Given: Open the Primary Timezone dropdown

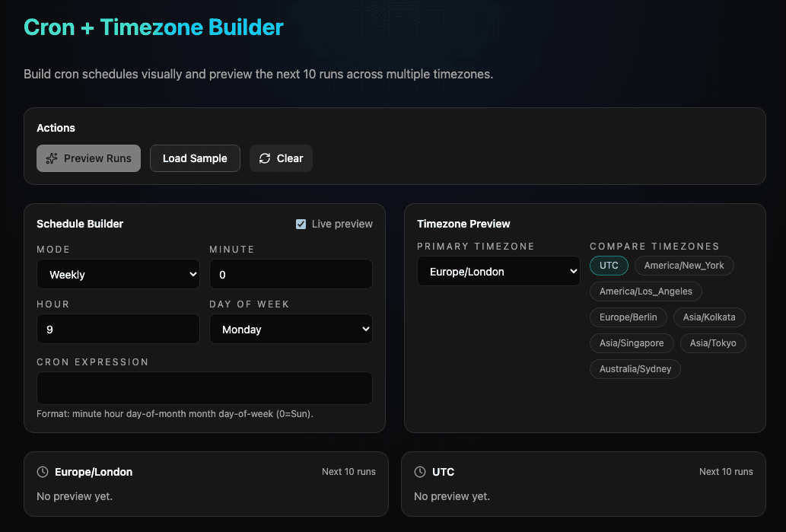Looking at the screenshot, I should pyautogui.click(x=498, y=271).
